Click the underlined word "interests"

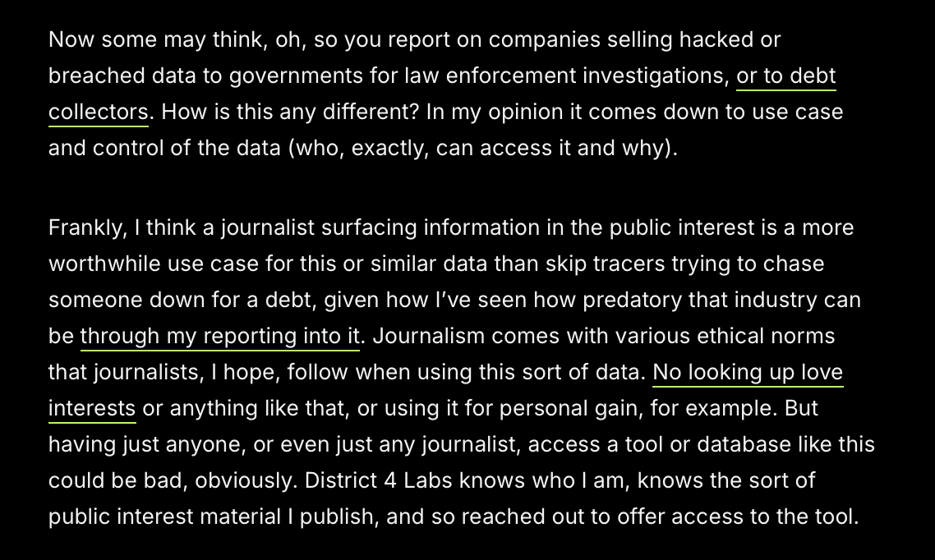pos(92,408)
